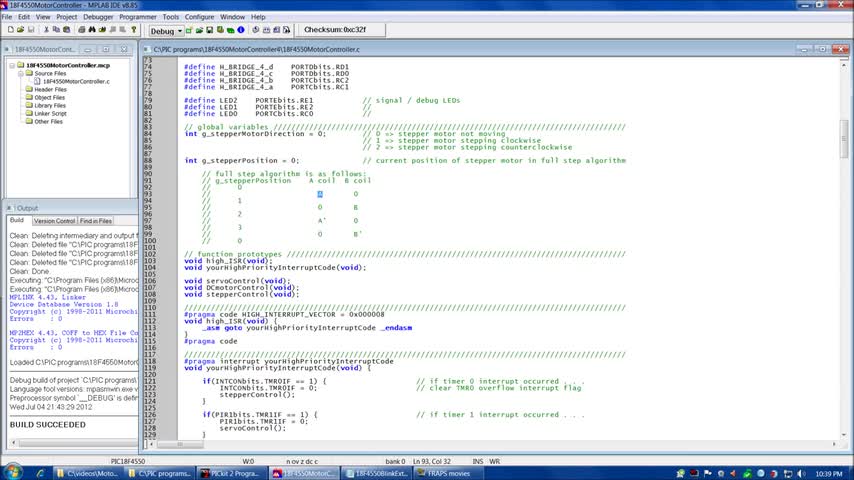Open the Tools menu
The width and height of the screenshot is (854, 480).
(170, 17)
